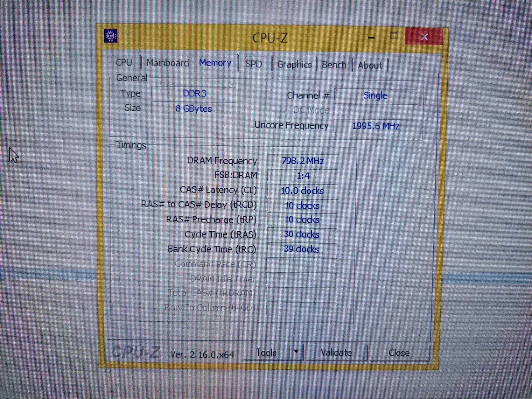Viewport: 532px width, 399px height.
Task: Click the Channel # label
Action: [x=308, y=95]
